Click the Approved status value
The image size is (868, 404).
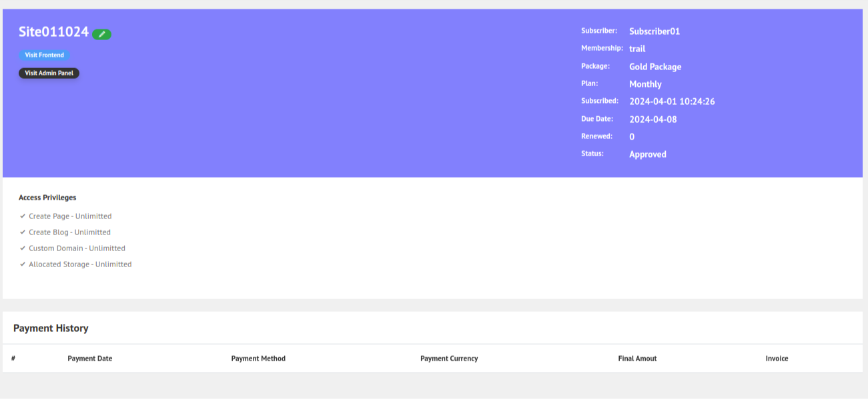pyautogui.click(x=648, y=154)
